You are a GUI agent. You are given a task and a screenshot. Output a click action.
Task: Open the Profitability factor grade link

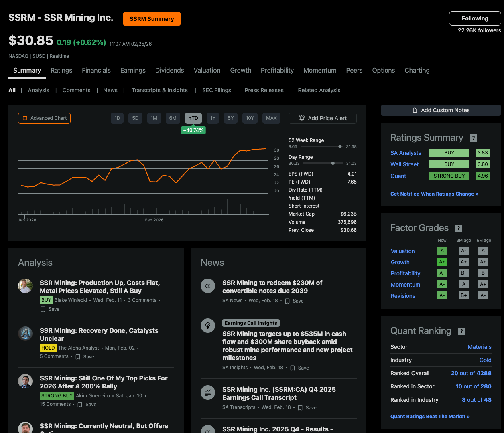point(406,273)
